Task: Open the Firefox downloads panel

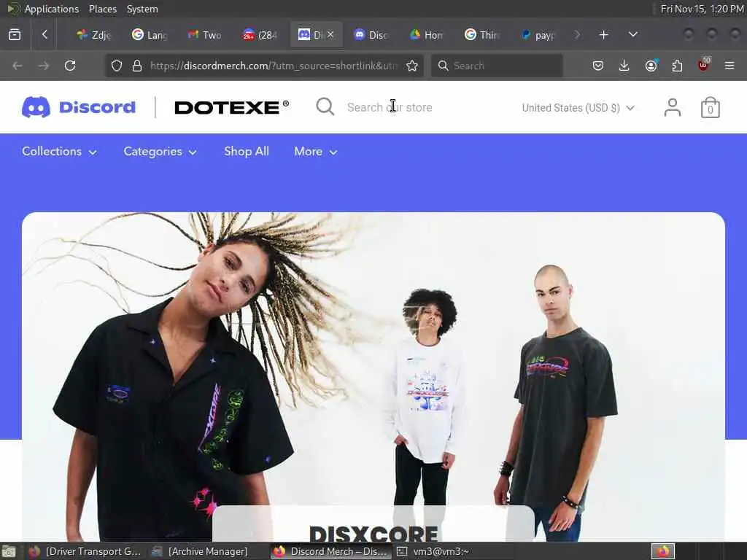Action: point(624,66)
